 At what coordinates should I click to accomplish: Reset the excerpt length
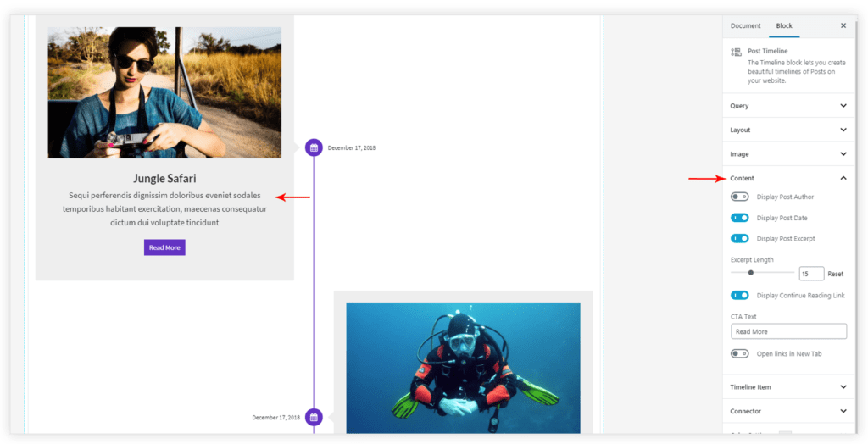coord(836,274)
